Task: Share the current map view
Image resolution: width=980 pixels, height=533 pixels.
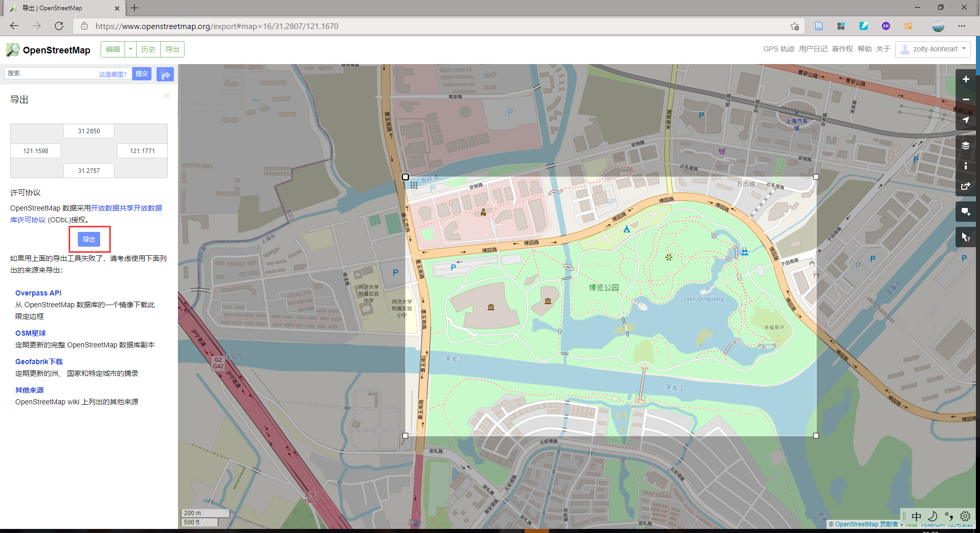Action: click(966, 186)
